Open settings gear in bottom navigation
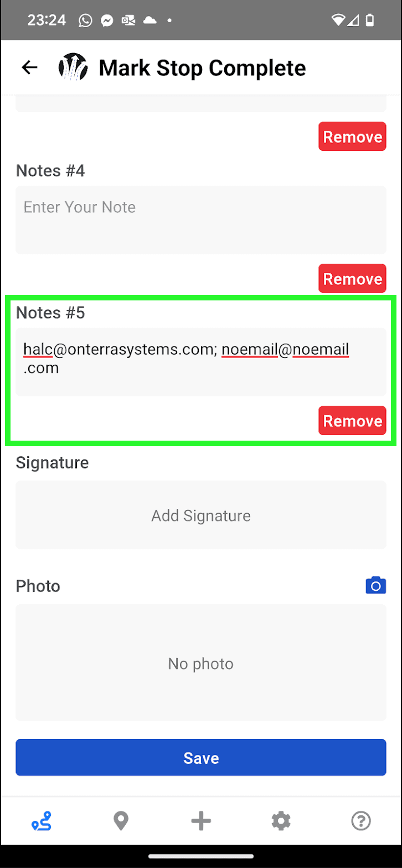402x868 pixels. click(x=281, y=821)
